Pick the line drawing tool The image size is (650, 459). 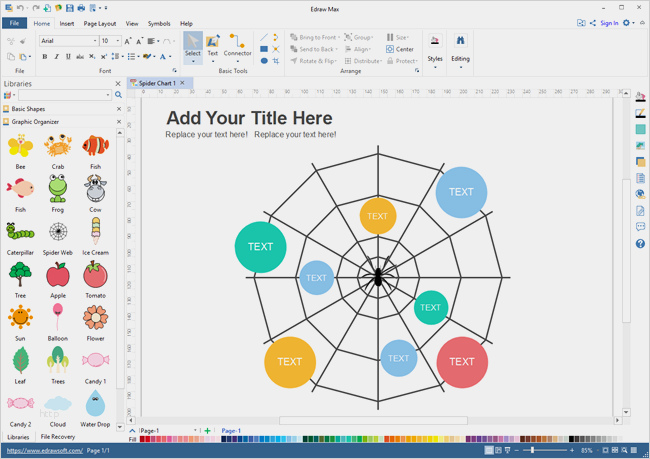coord(264,37)
